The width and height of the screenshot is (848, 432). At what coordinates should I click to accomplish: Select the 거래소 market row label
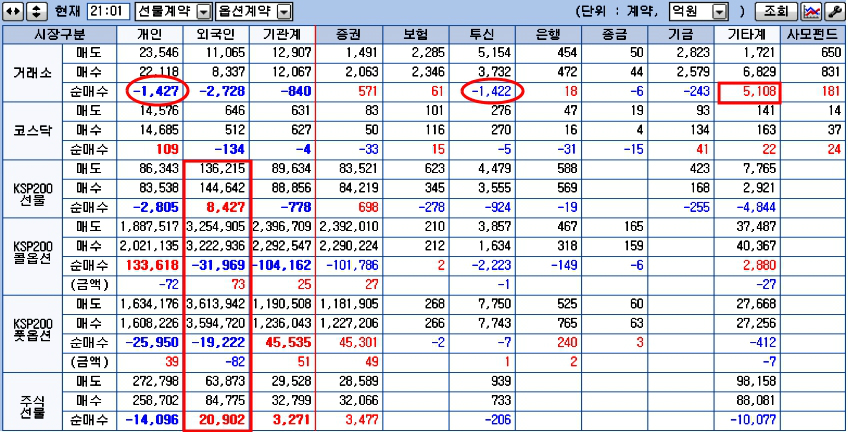click(32, 73)
